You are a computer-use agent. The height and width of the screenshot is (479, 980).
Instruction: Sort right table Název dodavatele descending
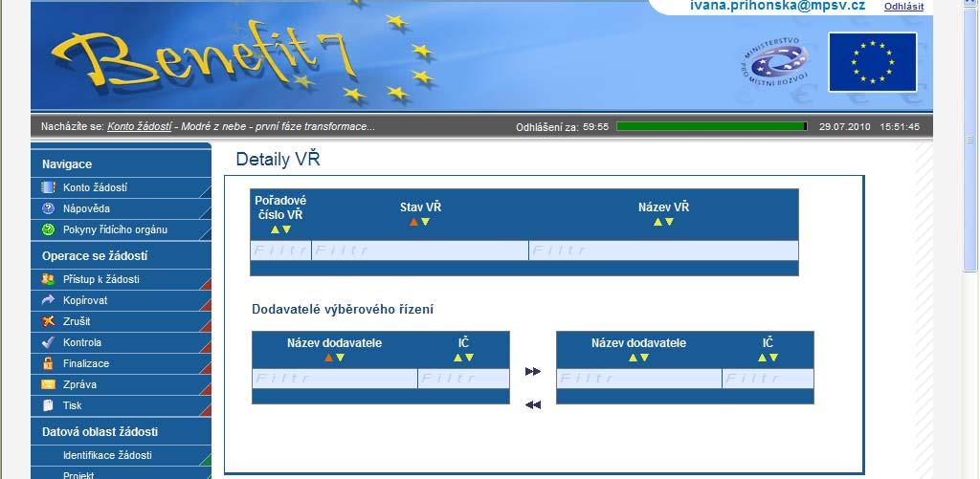point(644,358)
